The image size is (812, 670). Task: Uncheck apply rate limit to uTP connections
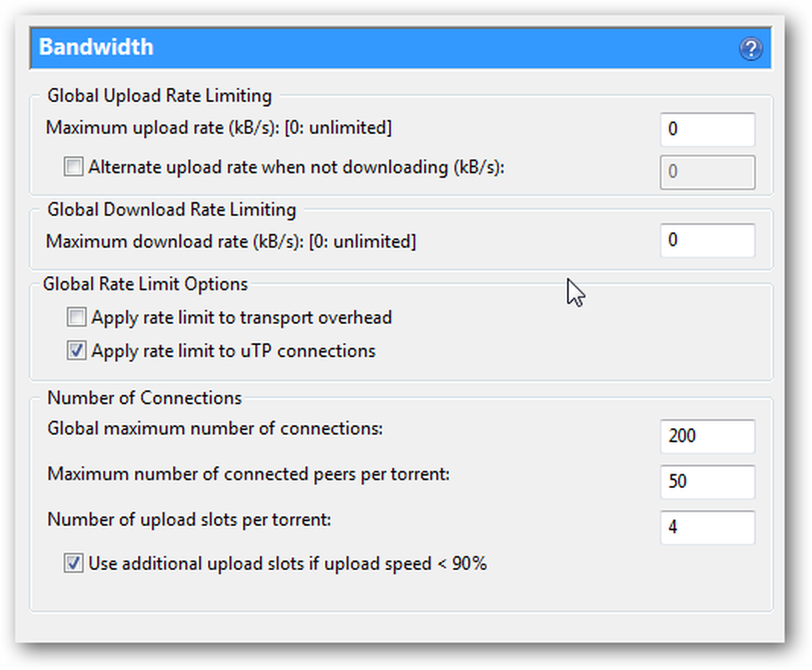pos(76,351)
